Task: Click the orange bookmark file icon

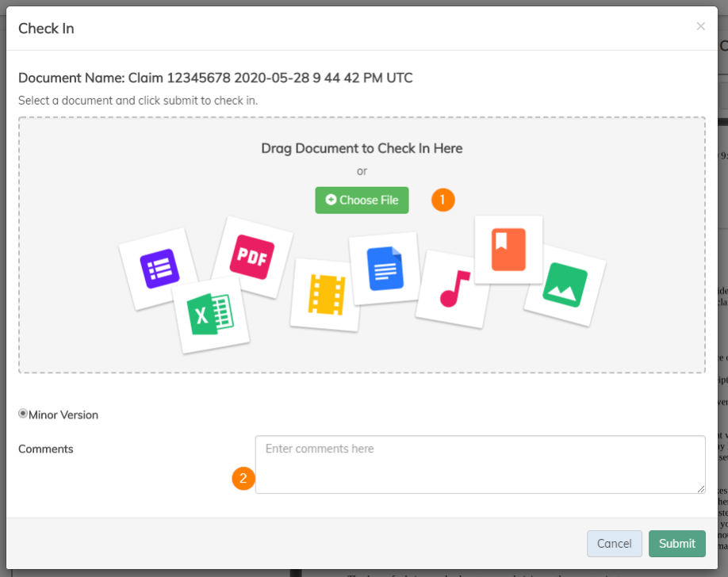Action: click(x=508, y=250)
